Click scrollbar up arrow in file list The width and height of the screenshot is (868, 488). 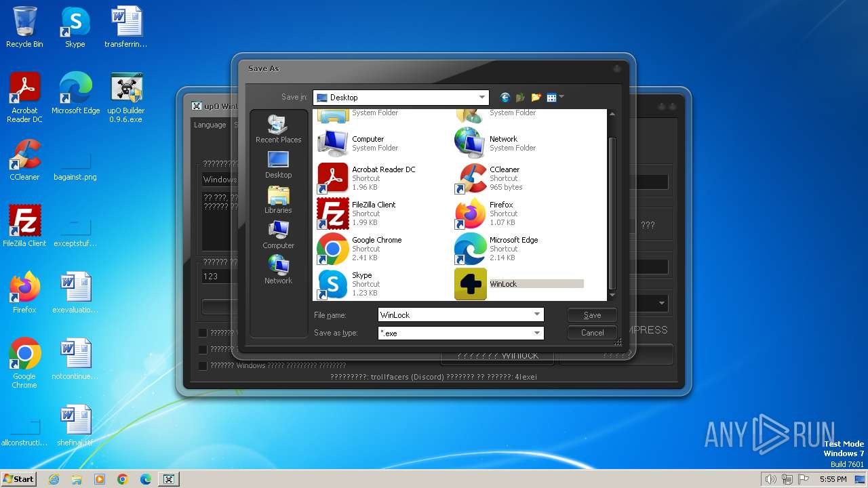pos(612,115)
